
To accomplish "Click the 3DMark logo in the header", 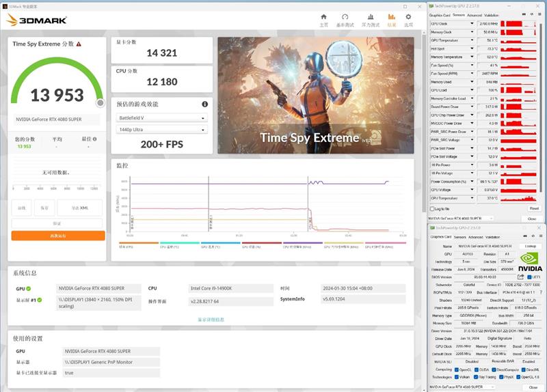I will [x=37, y=20].
